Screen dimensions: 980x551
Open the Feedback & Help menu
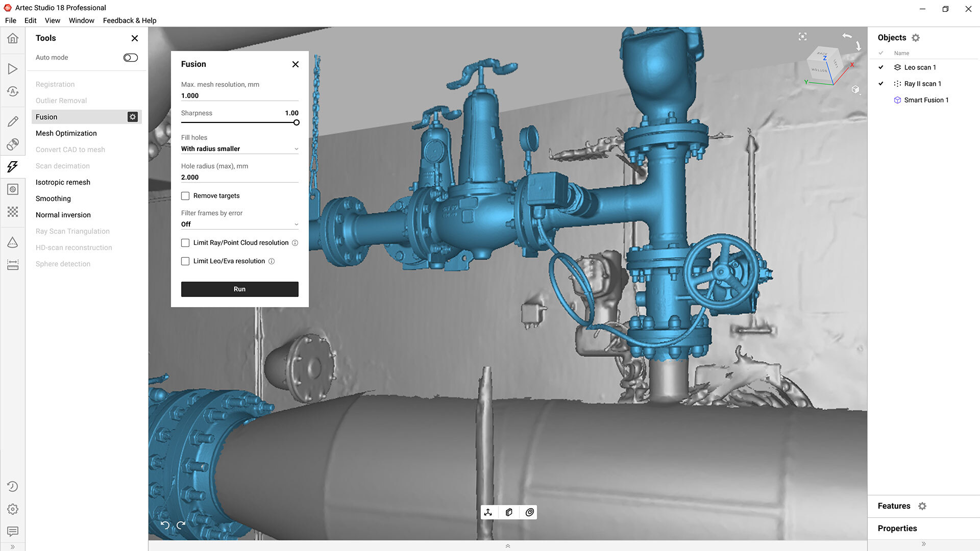click(130, 20)
